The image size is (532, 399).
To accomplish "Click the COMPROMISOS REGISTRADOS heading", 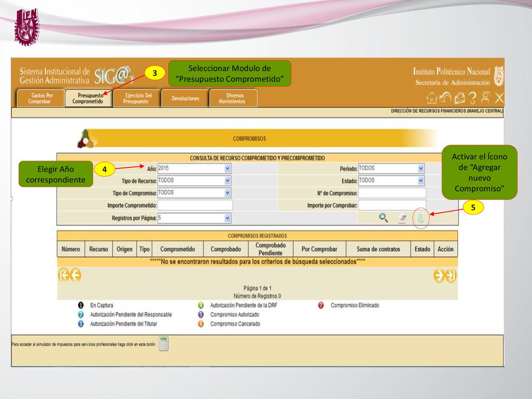I will (x=257, y=235).
